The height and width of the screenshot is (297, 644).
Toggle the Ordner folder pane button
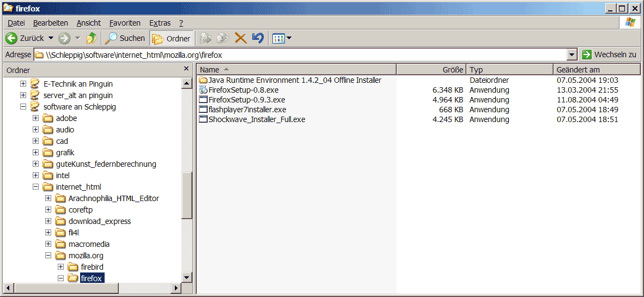tap(171, 38)
